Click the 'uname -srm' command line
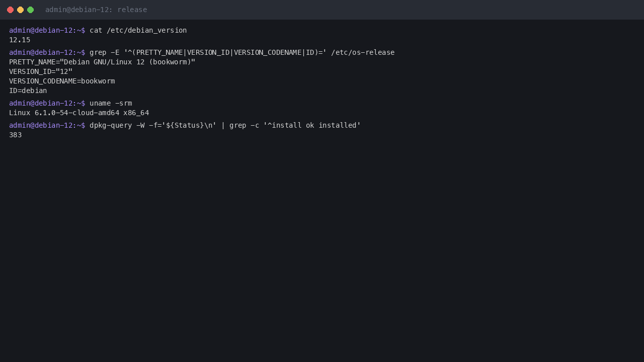The width and height of the screenshot is (644, 362). [70, 103]
